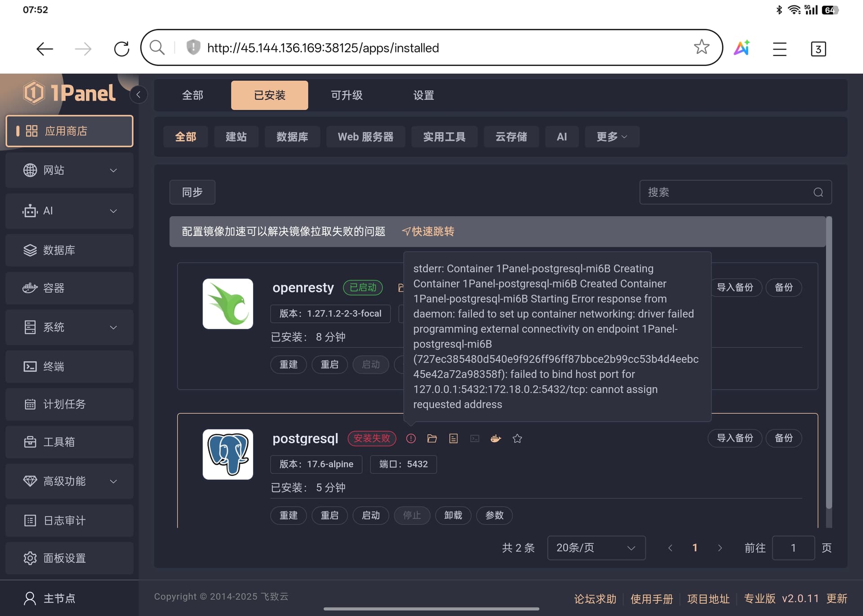The width and height of the screenshot is (863, 616).
Task: Favorite postgresql with the star icon
Action: [517, 439]
